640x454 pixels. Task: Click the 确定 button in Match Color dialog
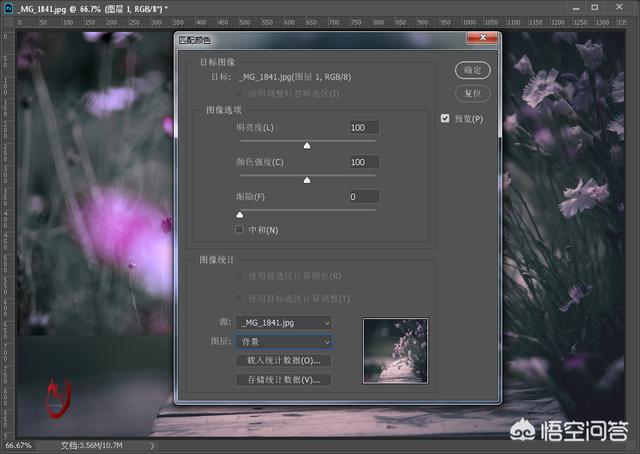pos(473,70)
